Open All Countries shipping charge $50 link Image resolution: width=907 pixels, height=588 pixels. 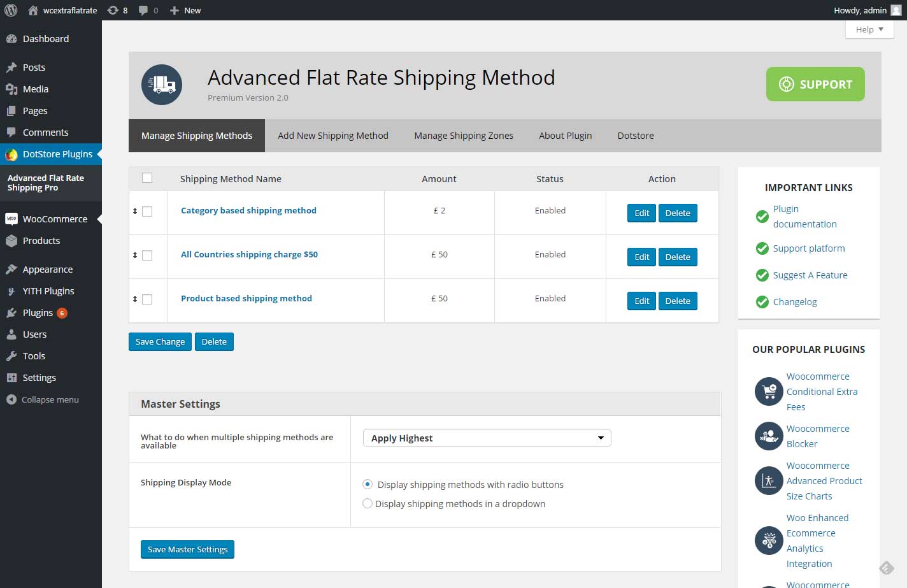point(249,254)
